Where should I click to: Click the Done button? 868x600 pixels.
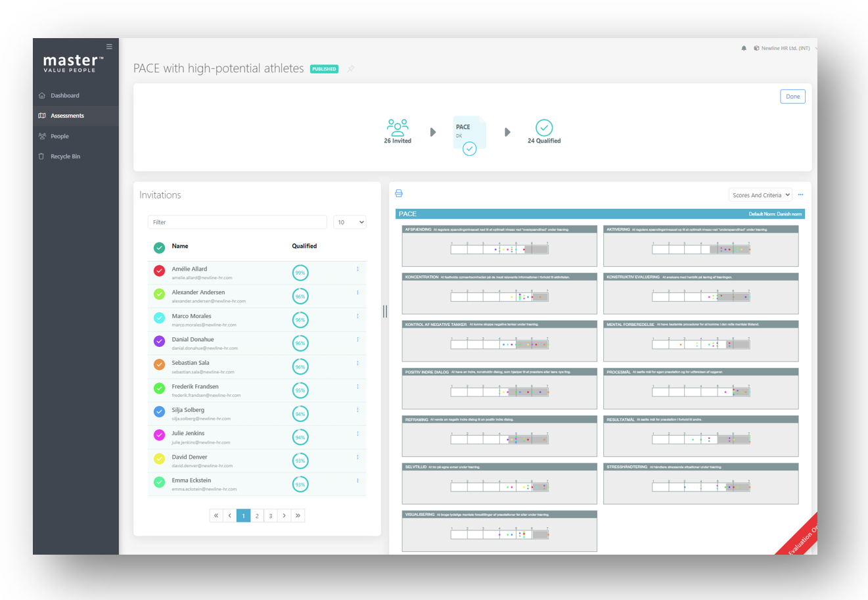[792, 97]
